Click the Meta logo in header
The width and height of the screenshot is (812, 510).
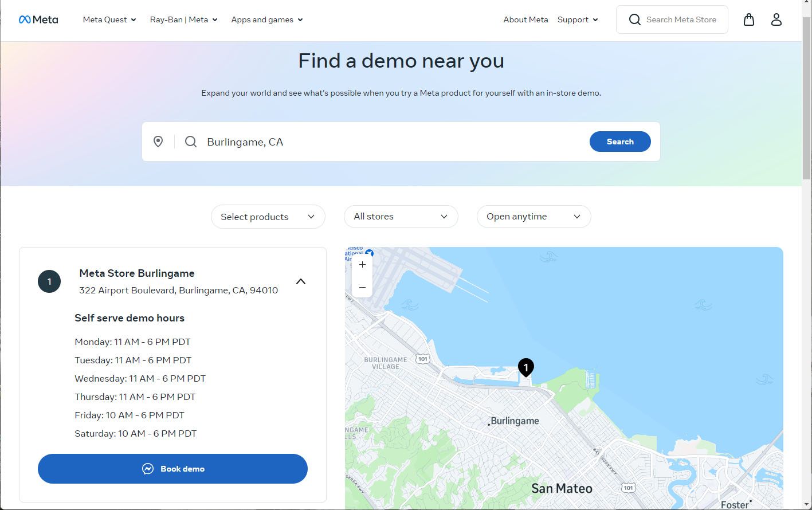pyautogui.click(x=38, y=19)
